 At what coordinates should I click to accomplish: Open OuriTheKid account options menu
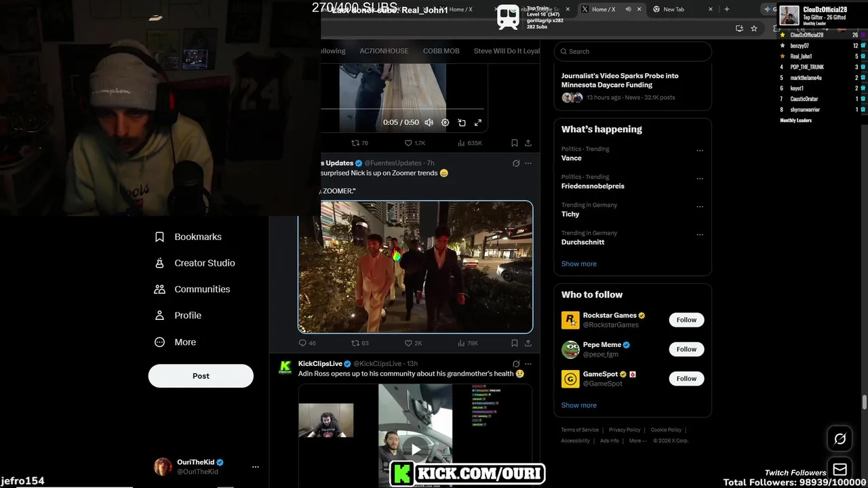tap(256, 467)
